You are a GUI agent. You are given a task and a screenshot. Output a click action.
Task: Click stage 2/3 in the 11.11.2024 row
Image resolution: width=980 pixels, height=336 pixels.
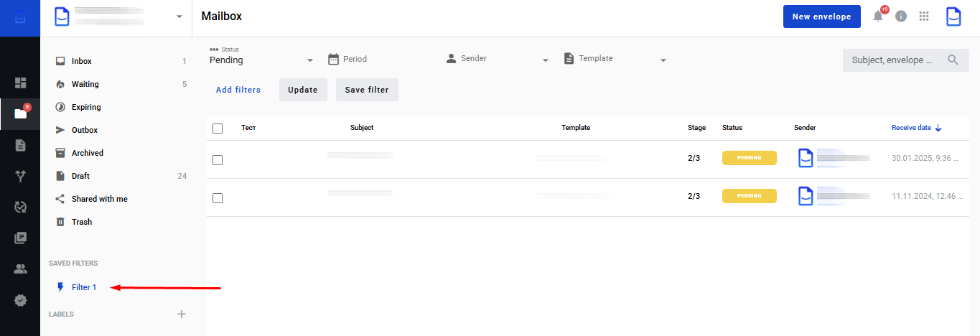[x=694, y=196]
